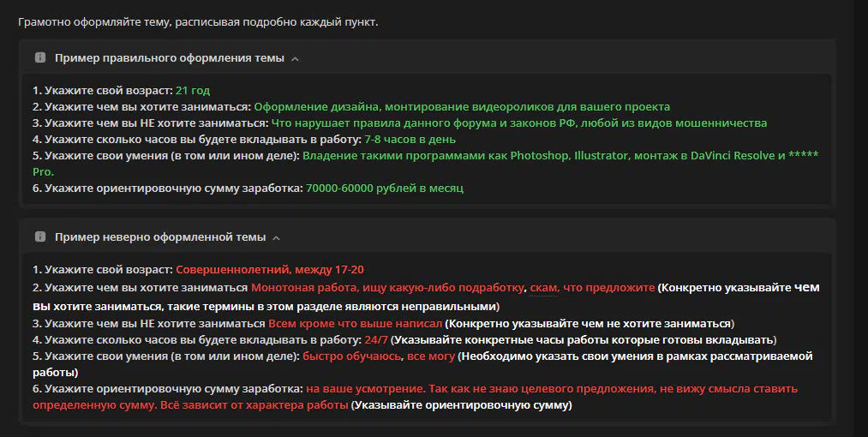Click the "Пример неверно оформленной темы" header title
Image resolution: width=868 pixels, height=437 pixels.
[x=160, y=236]
